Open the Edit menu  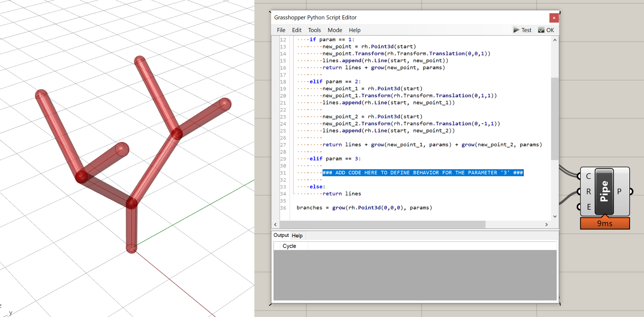tap(297, 30)
